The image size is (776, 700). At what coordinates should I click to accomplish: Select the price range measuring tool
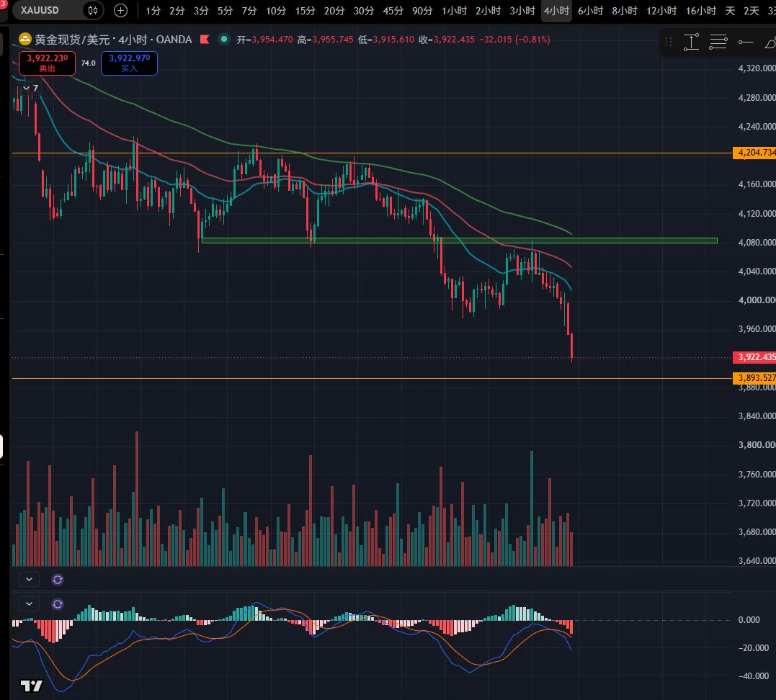coord(692,42)
